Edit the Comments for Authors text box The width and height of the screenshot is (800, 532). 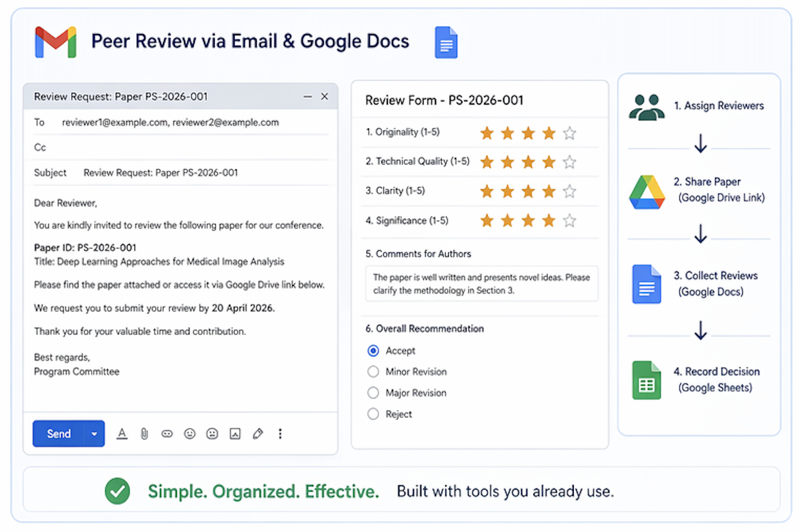coord(481,284)
